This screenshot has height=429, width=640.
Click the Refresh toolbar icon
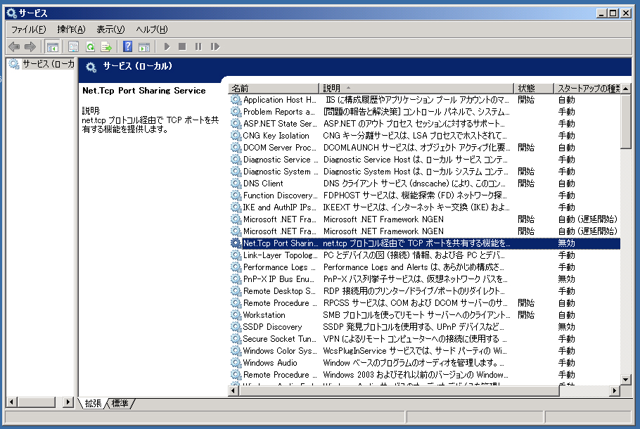pos(90,47)
